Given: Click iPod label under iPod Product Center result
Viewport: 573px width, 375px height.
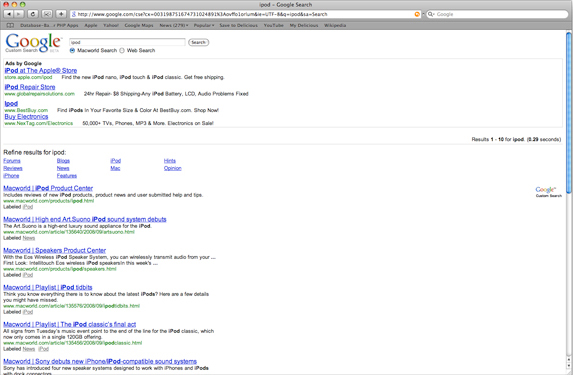Looking at the screenshot, I should [28, 207].
